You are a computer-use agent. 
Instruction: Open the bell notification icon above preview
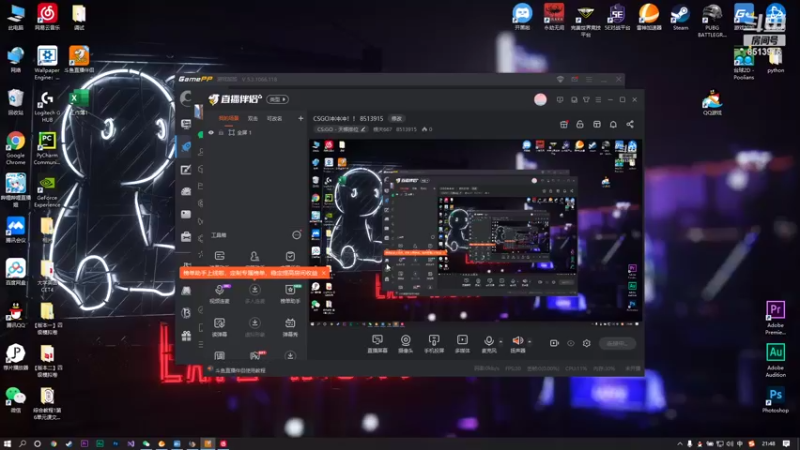(x=613, y=124)
